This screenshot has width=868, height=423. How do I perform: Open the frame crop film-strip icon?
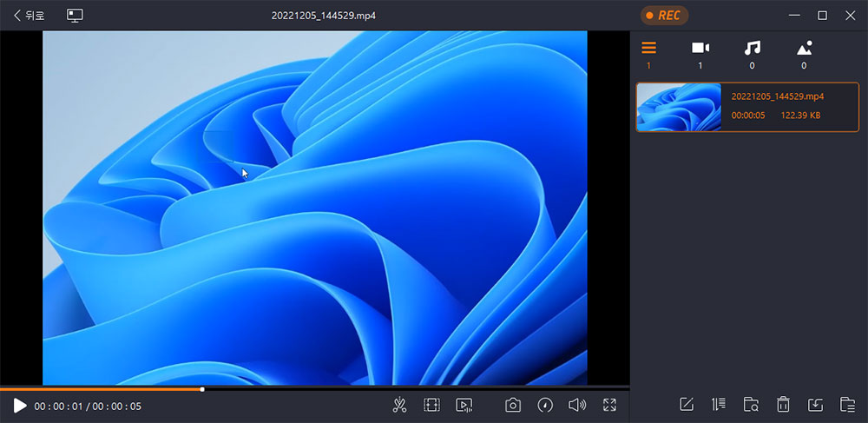point(431,406)
